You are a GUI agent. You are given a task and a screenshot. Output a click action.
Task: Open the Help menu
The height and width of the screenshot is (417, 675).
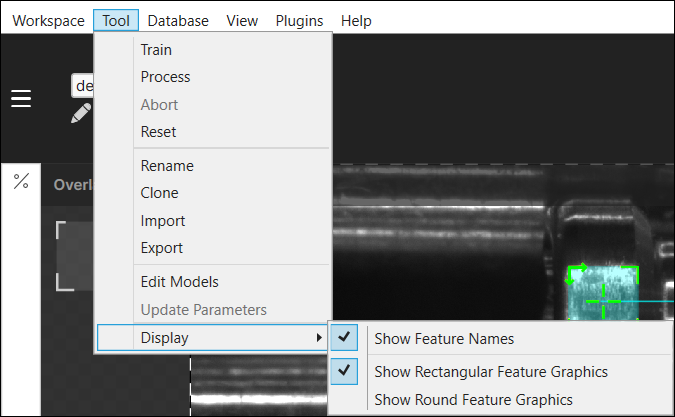click(356, 20)
